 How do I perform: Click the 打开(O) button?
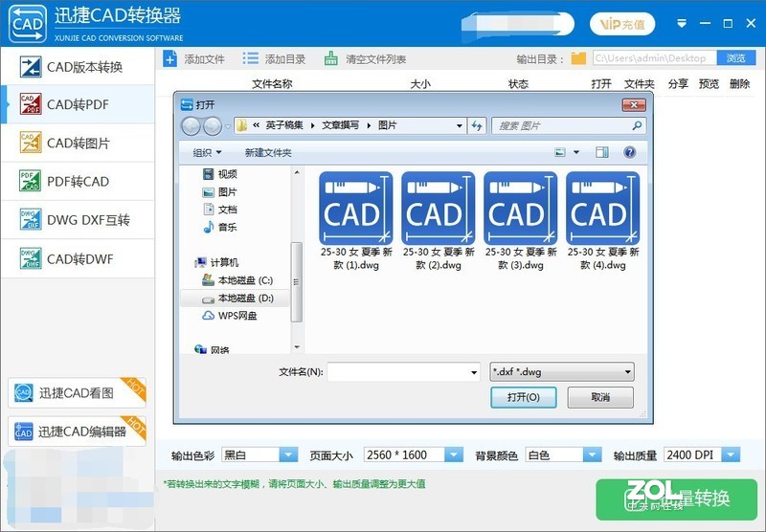(x=523, y=397)
